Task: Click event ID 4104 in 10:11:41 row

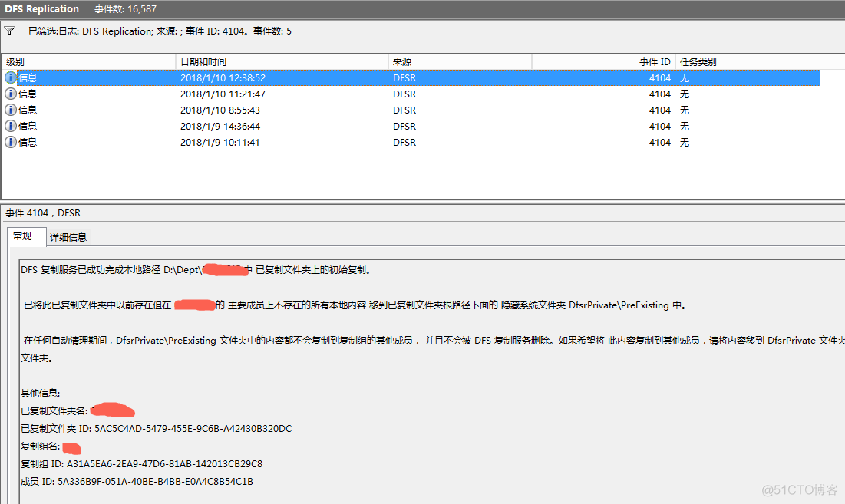Action: (x=659, y=143)
